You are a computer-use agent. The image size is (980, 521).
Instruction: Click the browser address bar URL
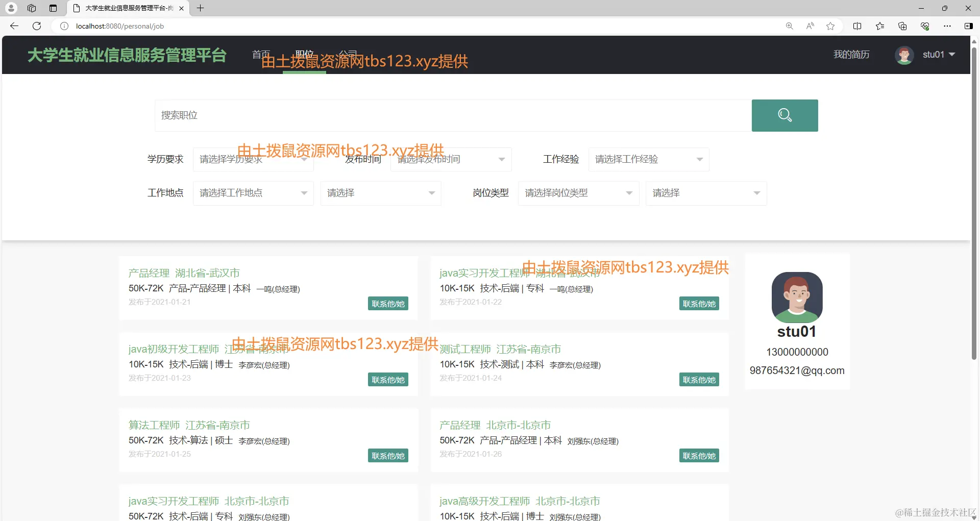pos(120,26)
